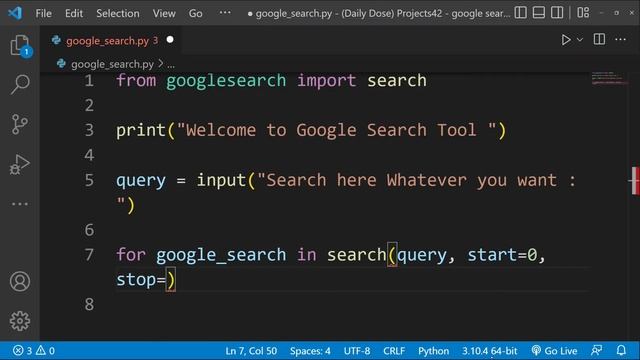Click line number 3 in gutter
The image size is (640, 360).
point(89,130)
